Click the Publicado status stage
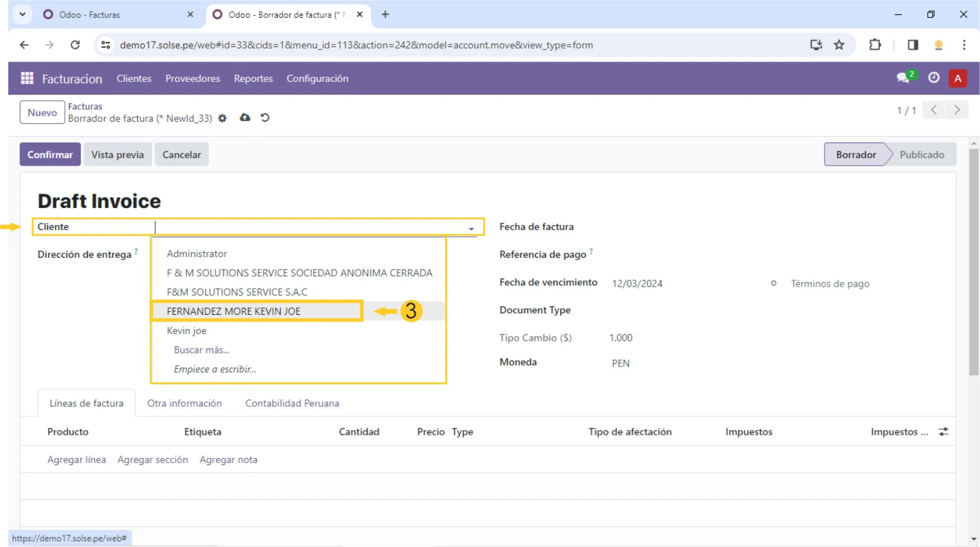Image resolution: width=980 pixels, height=547 pixels. (x=921, y=154)
